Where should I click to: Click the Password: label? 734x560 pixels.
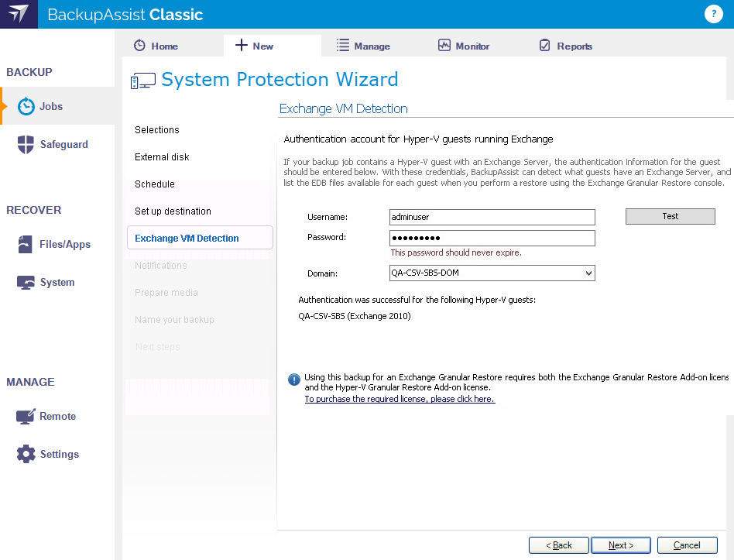[327, 237]
